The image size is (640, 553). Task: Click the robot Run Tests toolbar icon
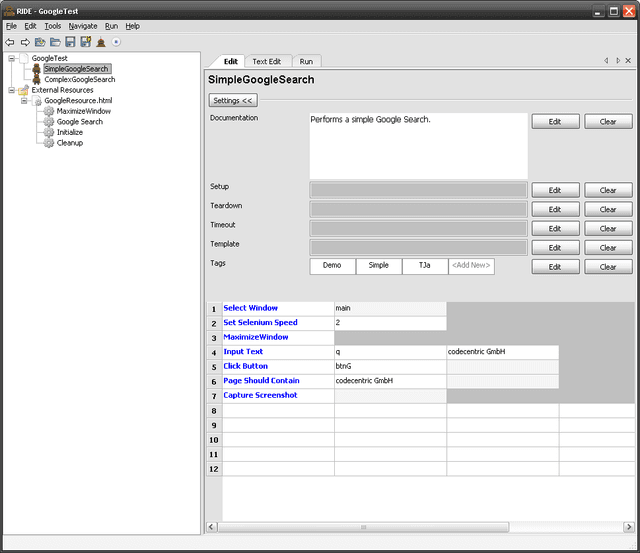coord(101,42)
